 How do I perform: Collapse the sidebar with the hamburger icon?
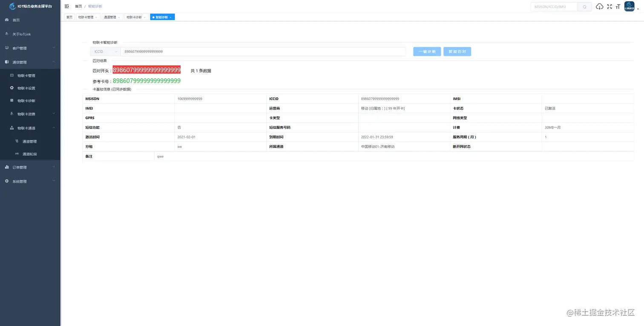pyautogui.click(x=66, y=6)
